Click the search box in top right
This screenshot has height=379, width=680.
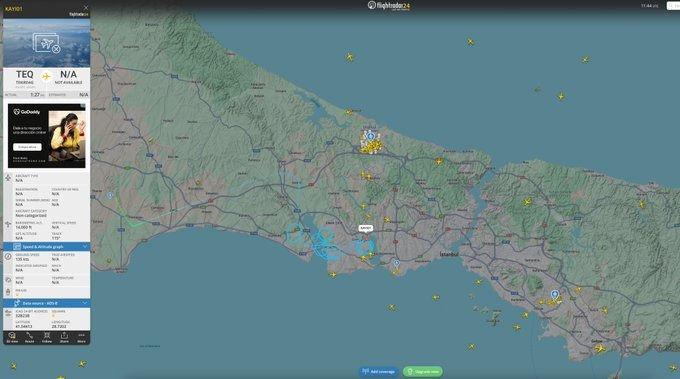pos(673,6)
